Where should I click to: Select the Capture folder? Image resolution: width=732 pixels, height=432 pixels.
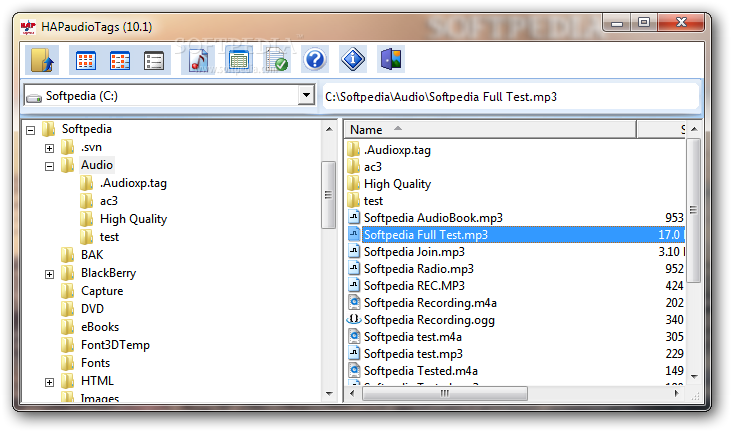point(102,291)
